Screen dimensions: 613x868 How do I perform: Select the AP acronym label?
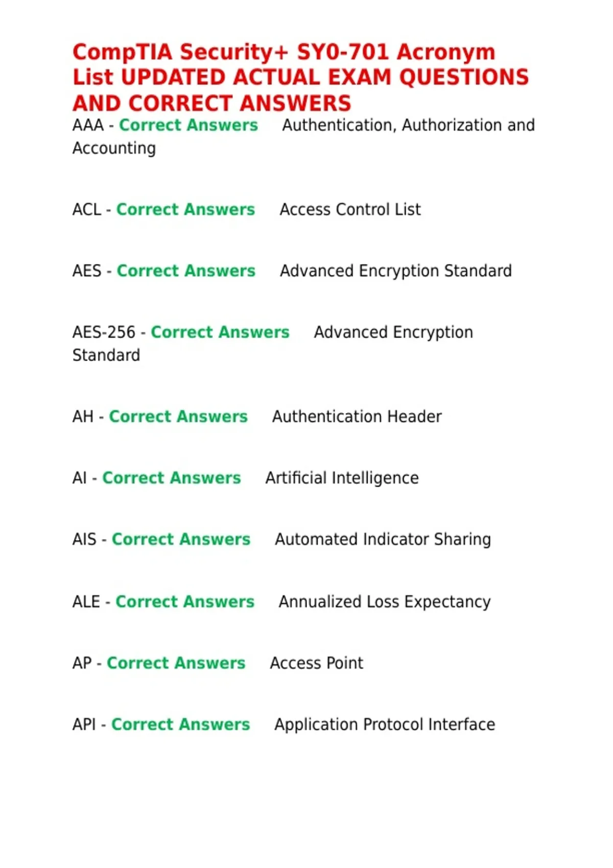[x=82, y=663]
